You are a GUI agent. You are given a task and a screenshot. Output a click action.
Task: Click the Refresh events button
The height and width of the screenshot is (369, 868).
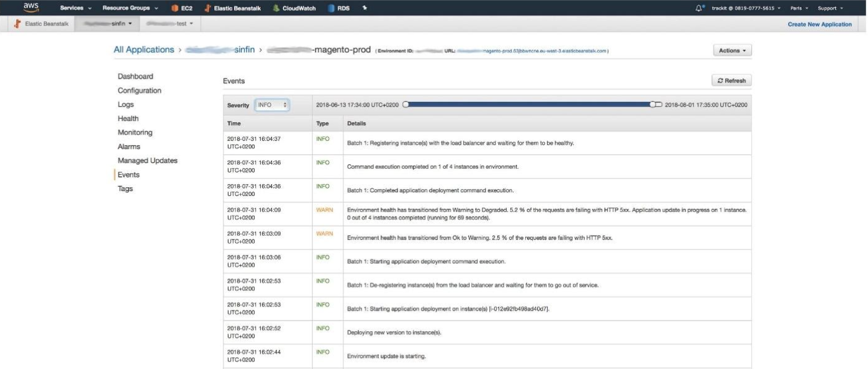pyautogui.click(x=731, y=81)
